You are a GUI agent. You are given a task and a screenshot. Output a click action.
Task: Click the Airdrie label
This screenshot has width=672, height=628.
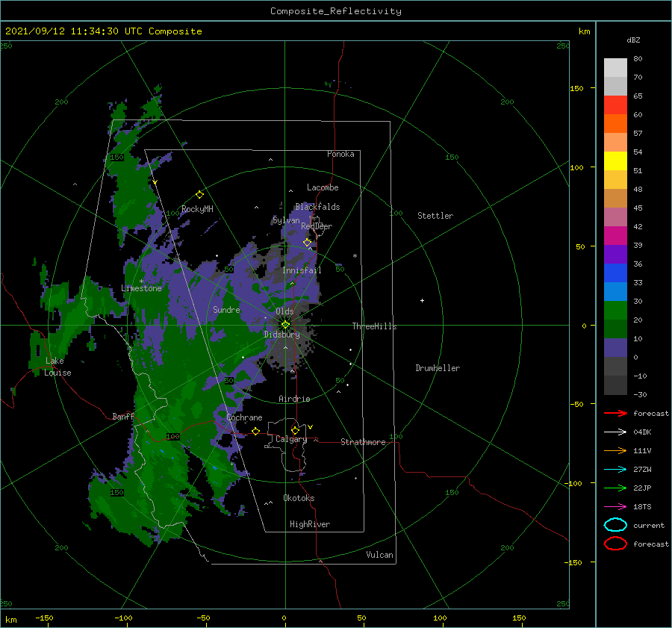[294, 399]
